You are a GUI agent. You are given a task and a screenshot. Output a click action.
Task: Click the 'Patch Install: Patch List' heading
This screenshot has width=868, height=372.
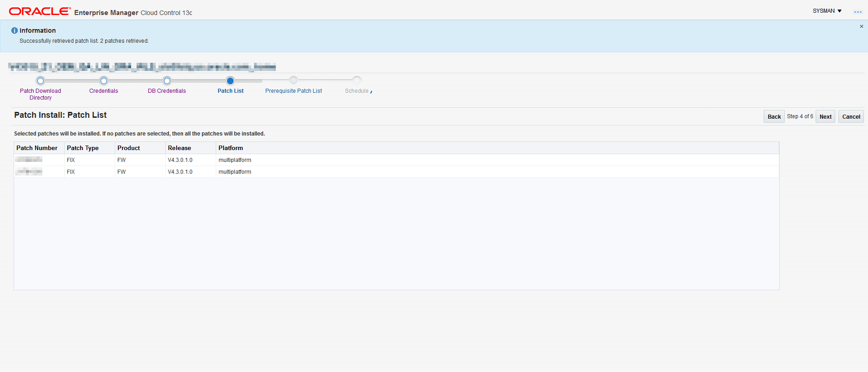coord(61,115)
